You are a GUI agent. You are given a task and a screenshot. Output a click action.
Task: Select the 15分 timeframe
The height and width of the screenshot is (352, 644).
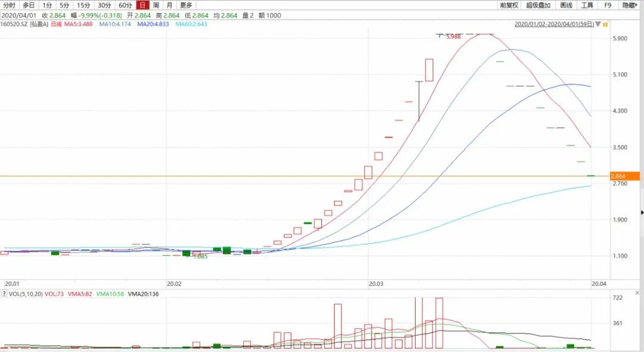click(x=83, y=5)
